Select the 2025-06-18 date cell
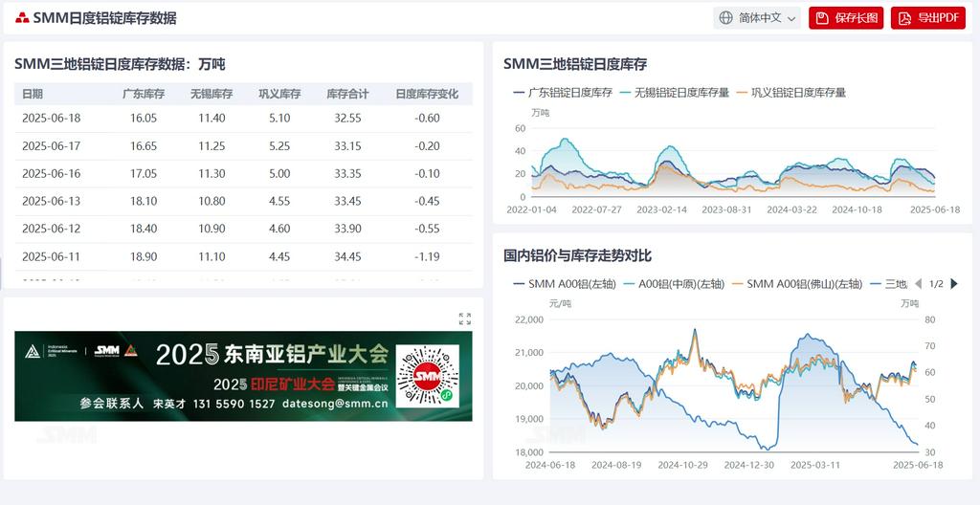 click(52, 119)
